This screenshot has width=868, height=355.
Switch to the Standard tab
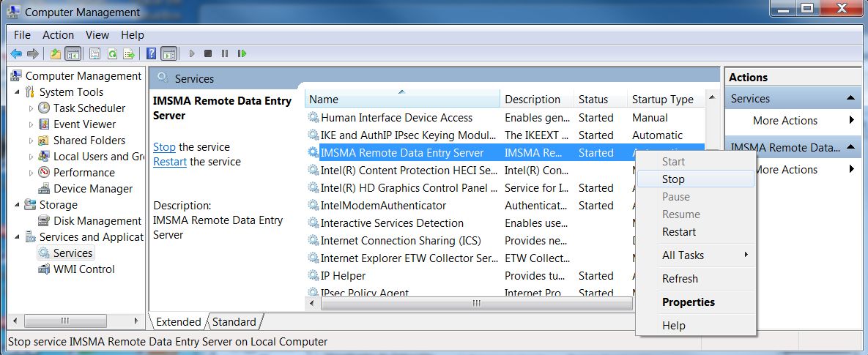234,322
